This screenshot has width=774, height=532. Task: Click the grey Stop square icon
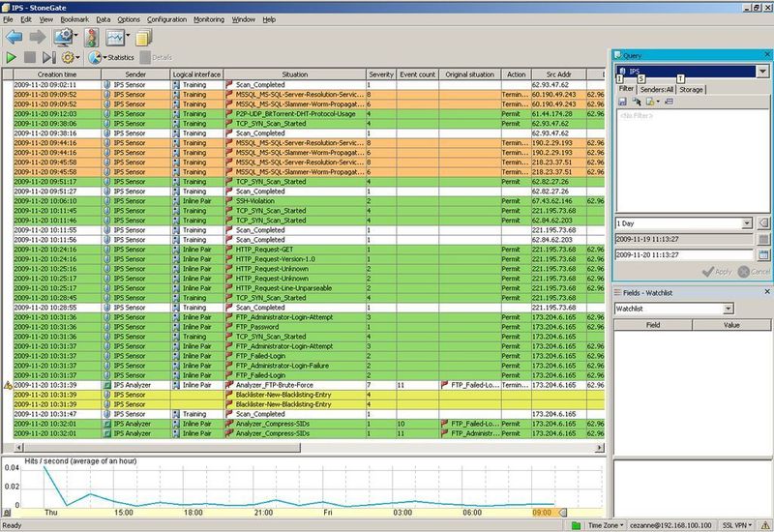30,57
